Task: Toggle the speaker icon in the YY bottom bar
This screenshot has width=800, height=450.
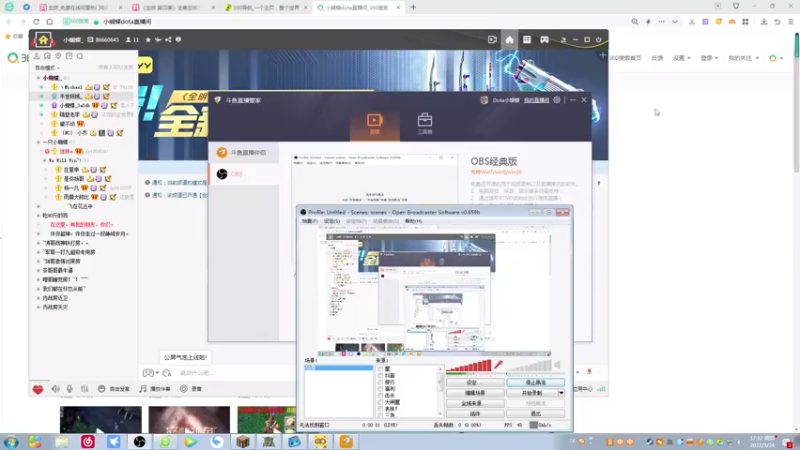Action: [55, 389]
